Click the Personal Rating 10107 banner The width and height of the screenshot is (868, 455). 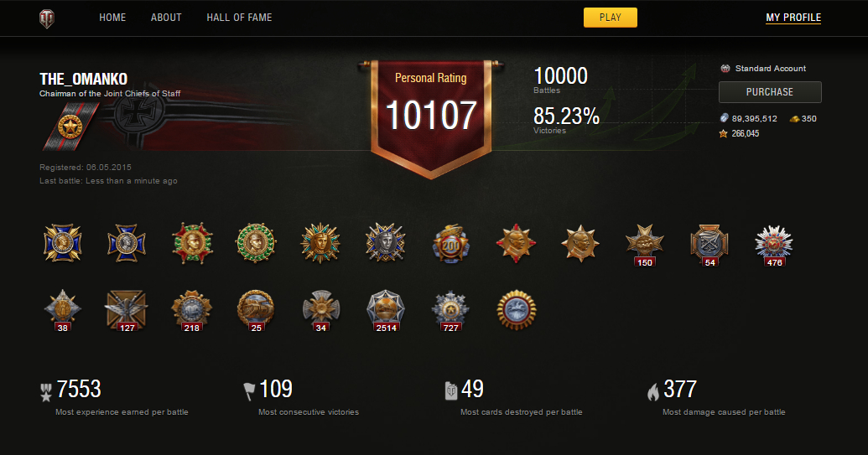[x=431, y=117]
